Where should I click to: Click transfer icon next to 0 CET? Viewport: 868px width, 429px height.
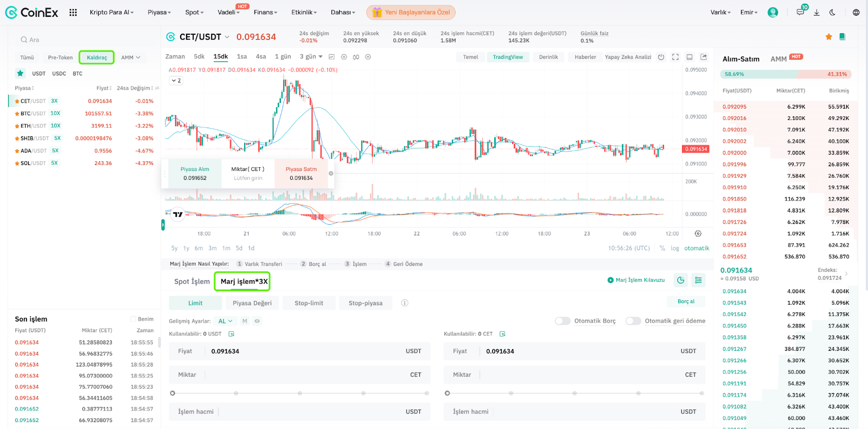click(502, 334)
